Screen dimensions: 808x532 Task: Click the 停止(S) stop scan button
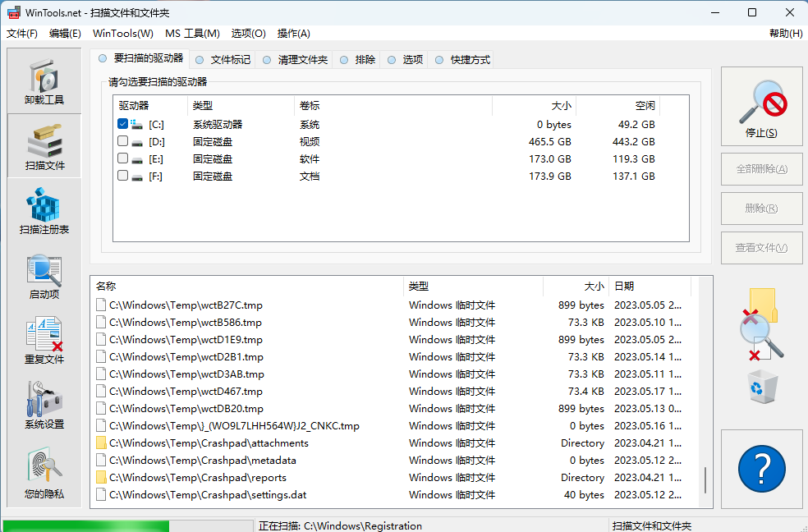[x=762, y=107]
